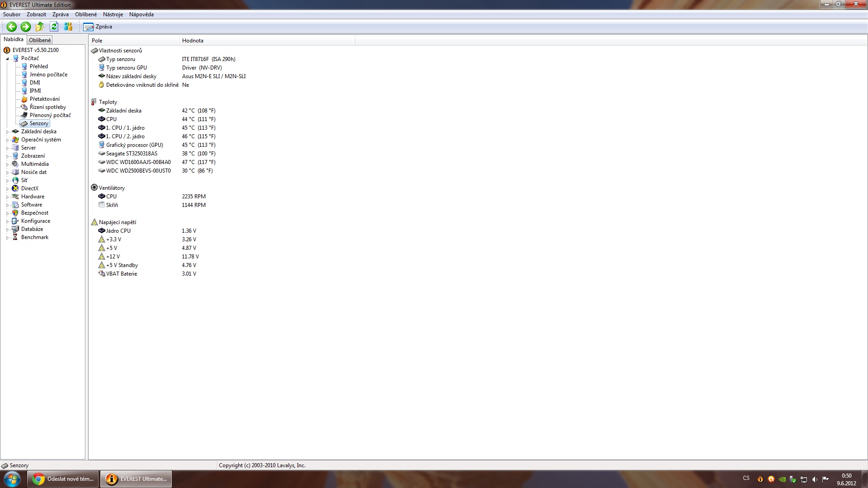The image size is (868, 488).
Task: Select the 1. CPU / 1. jádro row
Action: pos(157,128)
